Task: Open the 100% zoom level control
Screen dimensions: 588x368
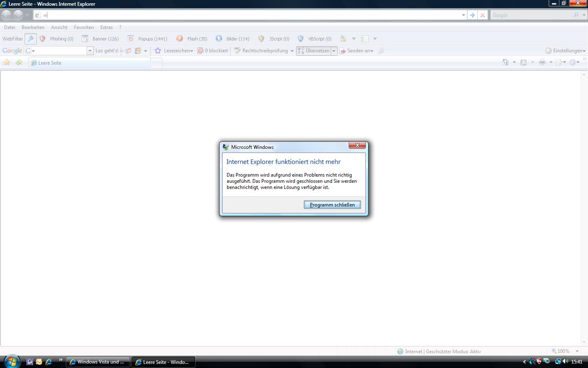Action: pos(565,351)
